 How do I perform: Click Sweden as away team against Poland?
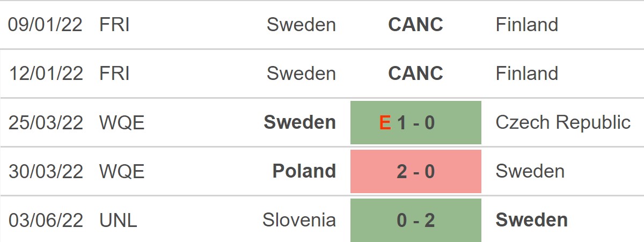pyautogui.click(x=530, y=172)
